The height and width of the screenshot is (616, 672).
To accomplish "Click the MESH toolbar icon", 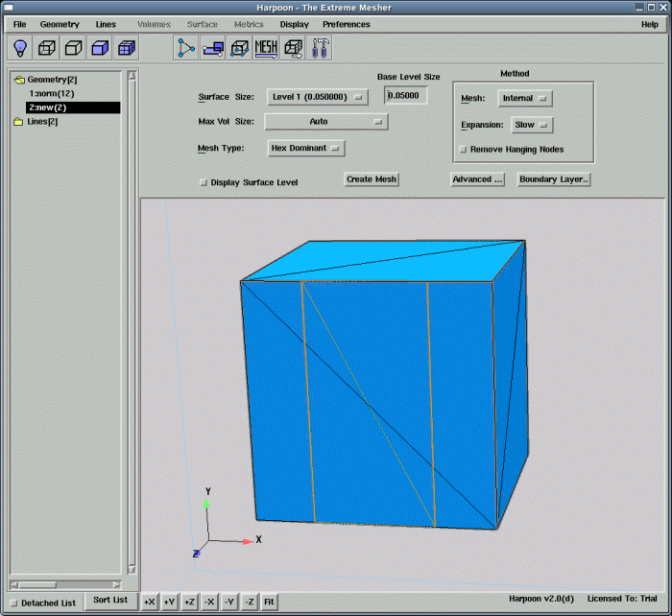I will 266,48.
